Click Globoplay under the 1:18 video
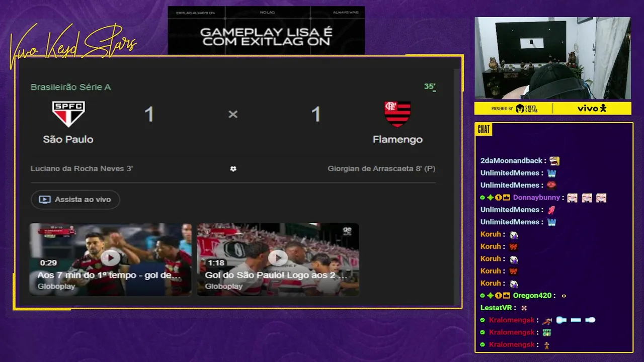The width and height of the screenshot is (644, 362). coord(223,287)
